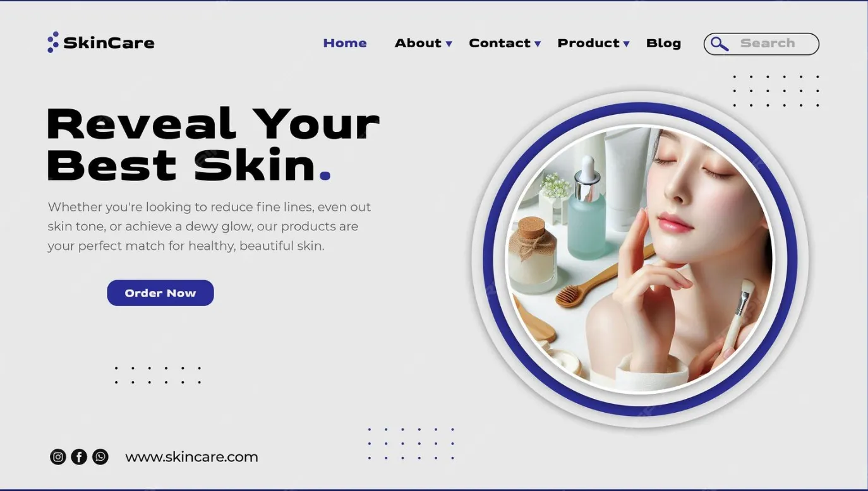Click the SkinCare brand name text
The height and width of the screenshot is (491, 868).
pos(109,43)
